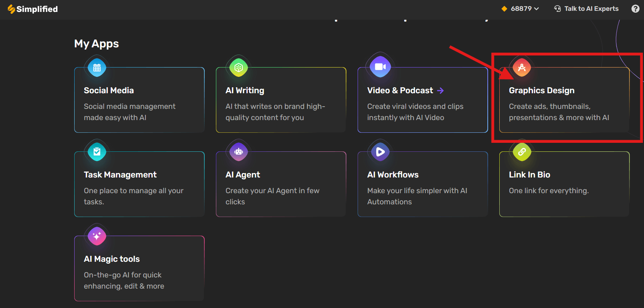
Task: Click the Social Media calendar icon
Action: [97, 67]
